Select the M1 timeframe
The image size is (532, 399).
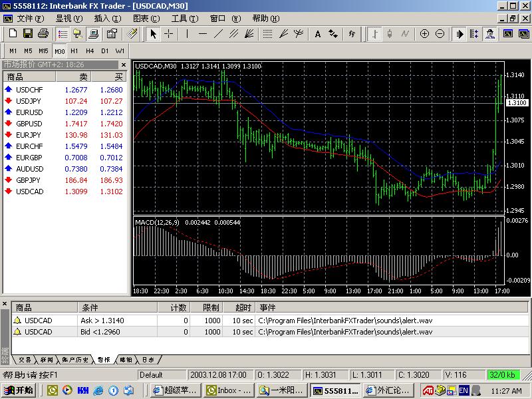[13, 51]
